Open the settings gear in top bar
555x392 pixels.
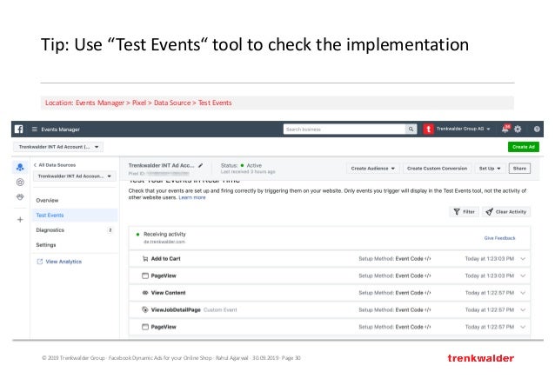pos(518,130)
